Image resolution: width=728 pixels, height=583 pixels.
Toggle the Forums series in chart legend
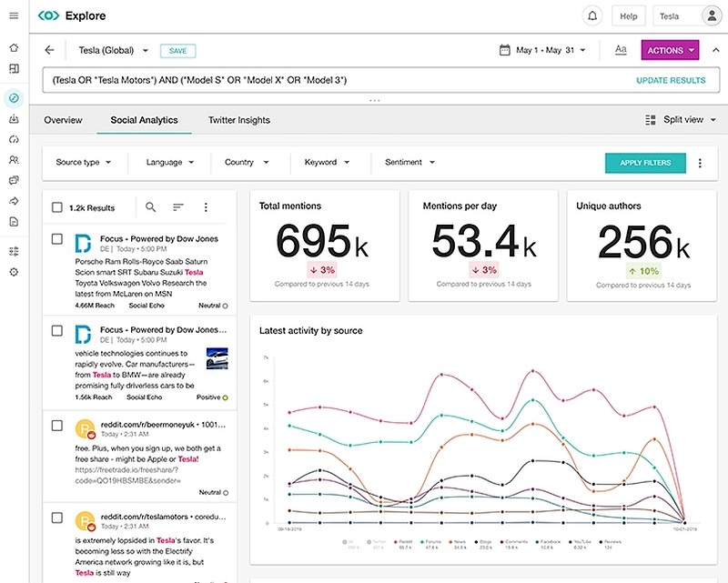point(430,545)
